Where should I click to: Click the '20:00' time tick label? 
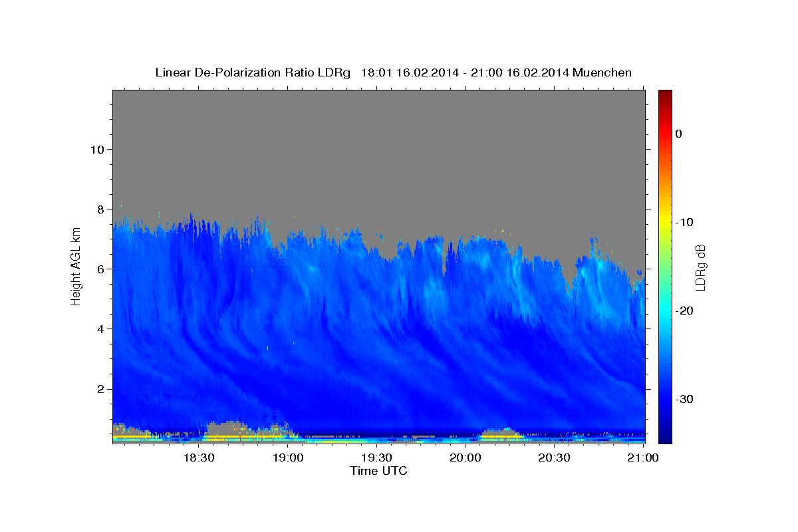coord(465,458)
